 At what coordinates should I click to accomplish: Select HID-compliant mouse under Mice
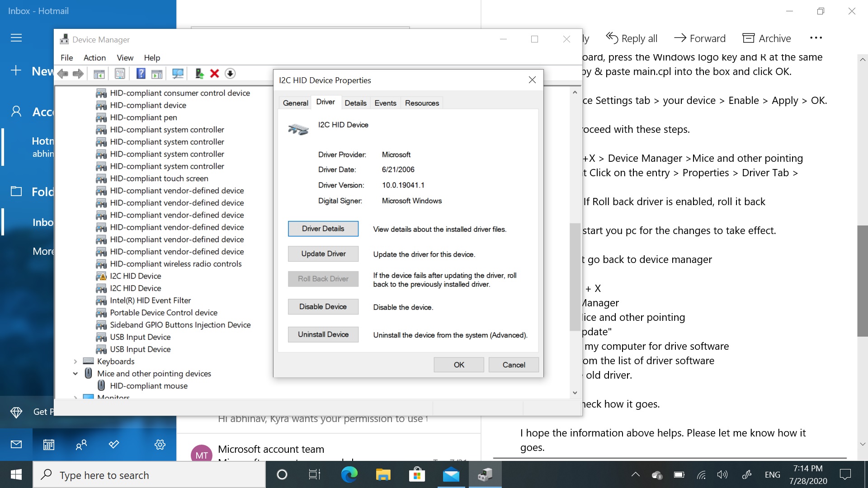click(x=148, y=385)
